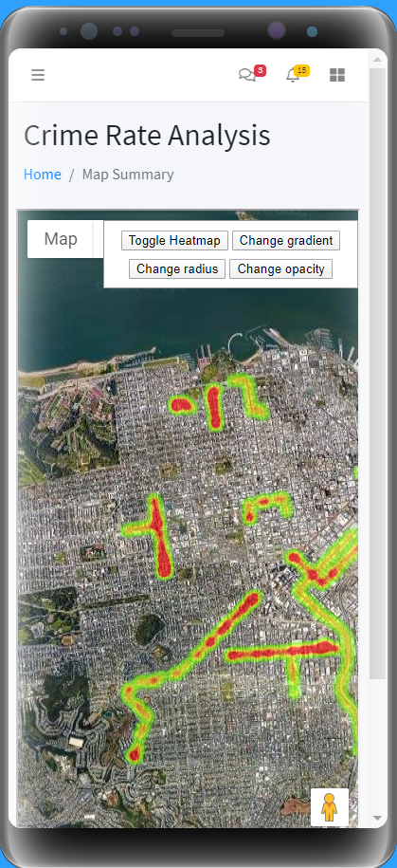397x868 pixels.
Task: Click the vertical scrollbar thumb
Action: pos(378,374)
